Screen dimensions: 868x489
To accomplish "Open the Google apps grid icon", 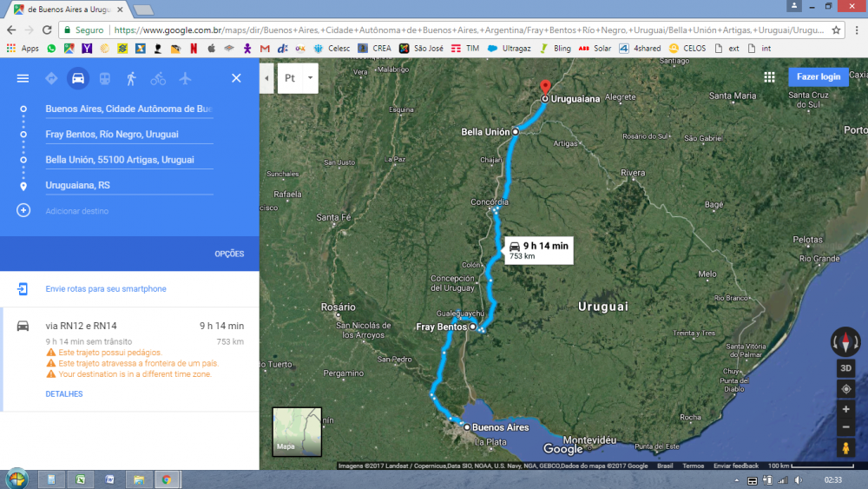I will tap(769, 77).
